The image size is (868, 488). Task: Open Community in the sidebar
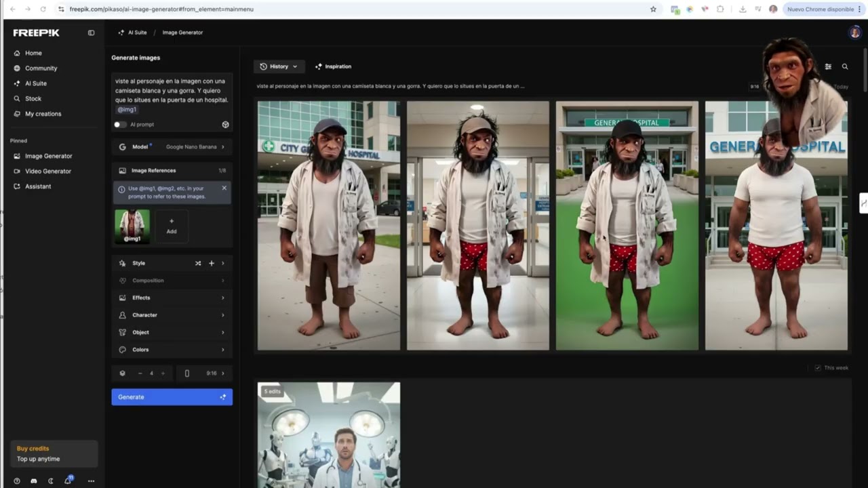pos(41,68)
